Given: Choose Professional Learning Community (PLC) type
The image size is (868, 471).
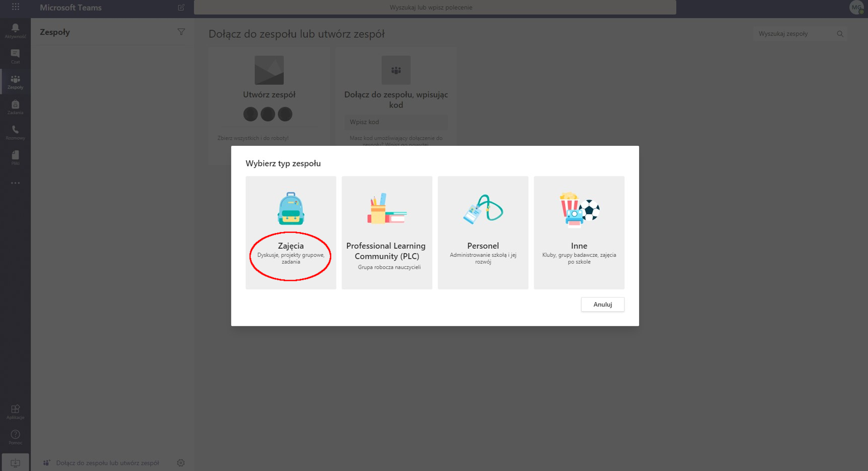Looking at the screenshot, I should pyautogui.click(x=387, y=233).
